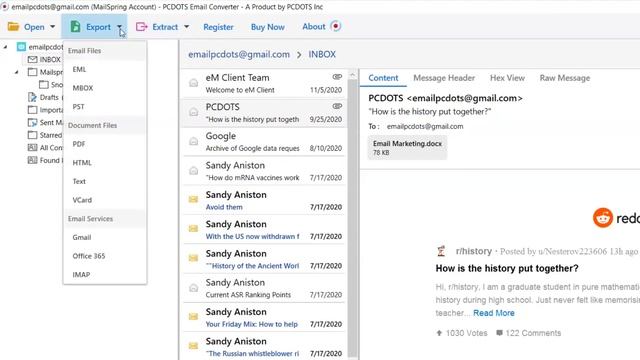Click the Reddit logo in message body
640x360 pixels.
(x=603, y=218)
